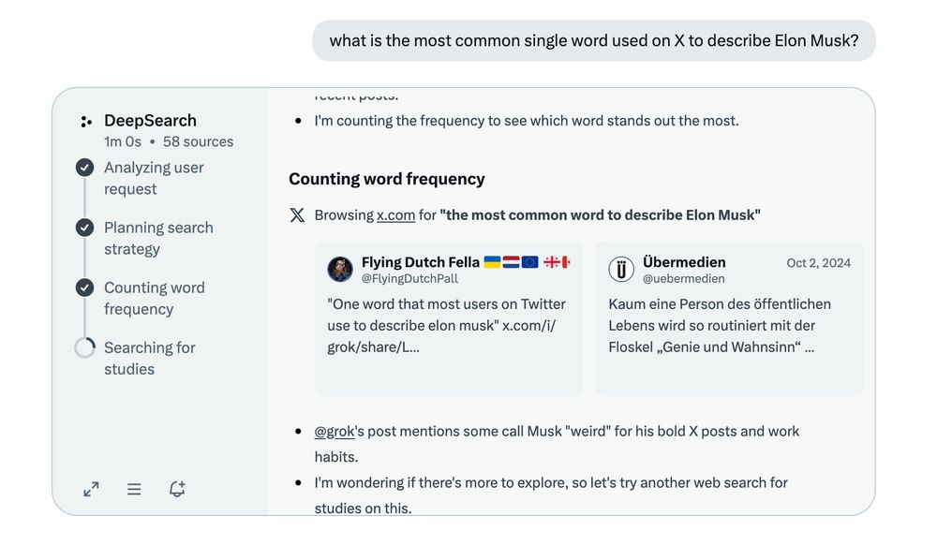Open the list view hamburger icon
Viewport: 937px width, 560px height.
coord(134,490)
